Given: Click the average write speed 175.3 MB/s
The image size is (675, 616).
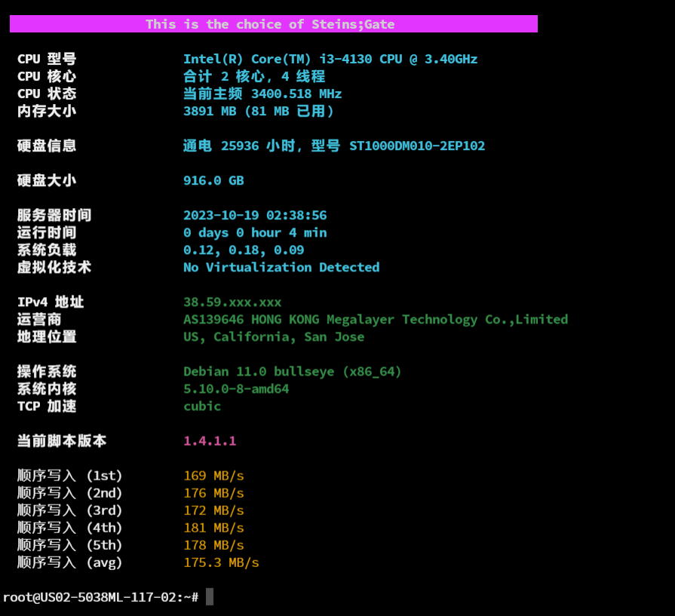Looking at the screenshot, I should click(x=221, y=562).
